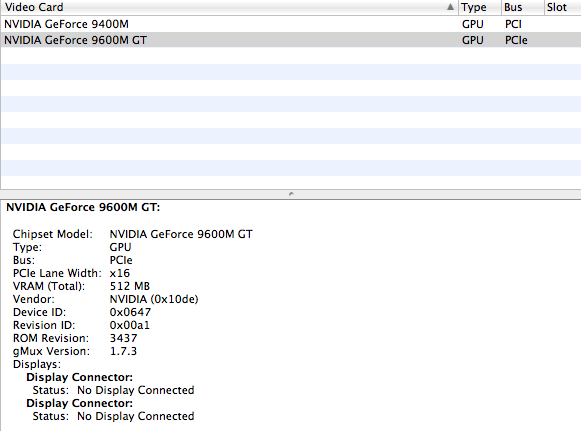Click the Type value GPU in details

click(120, 247)
